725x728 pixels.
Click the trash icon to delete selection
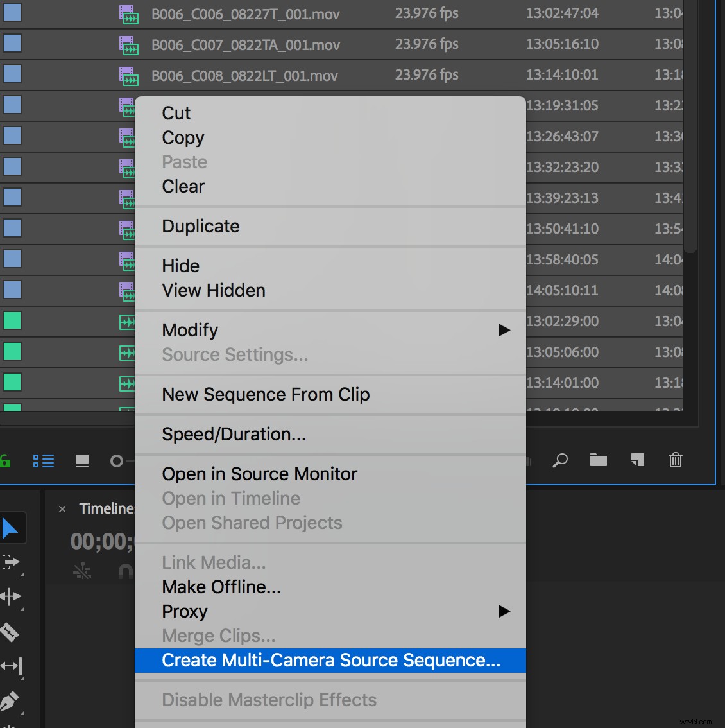click(675, 460)
